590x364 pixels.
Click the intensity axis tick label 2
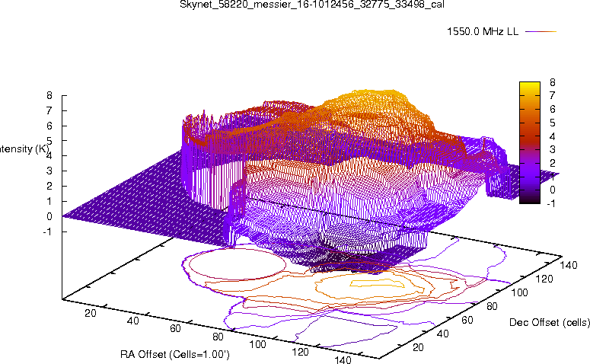pos(49,187)
